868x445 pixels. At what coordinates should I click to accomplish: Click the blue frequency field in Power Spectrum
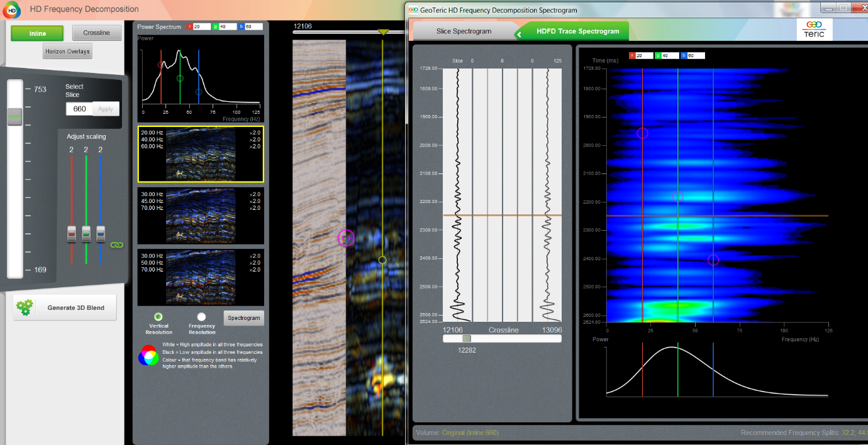[x=253, y=26]
